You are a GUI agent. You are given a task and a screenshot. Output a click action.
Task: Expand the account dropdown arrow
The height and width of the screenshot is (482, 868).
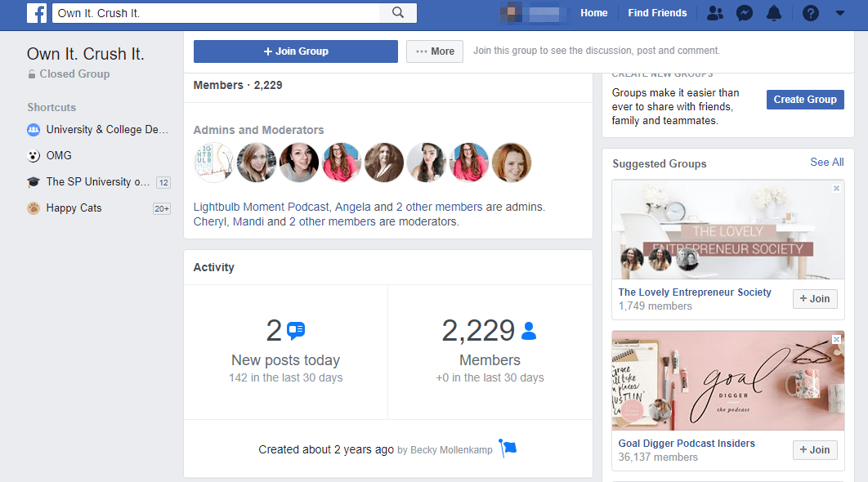[x=839, y=13]
